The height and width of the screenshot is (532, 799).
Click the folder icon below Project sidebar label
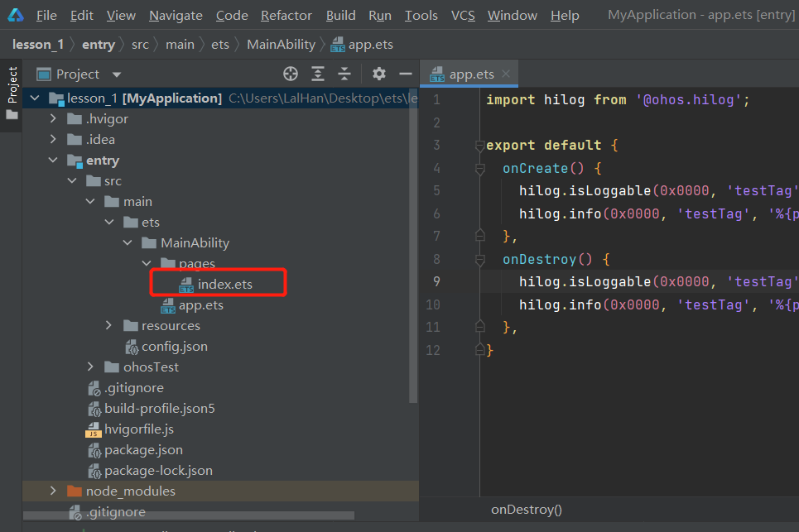(x=12, y=114)
